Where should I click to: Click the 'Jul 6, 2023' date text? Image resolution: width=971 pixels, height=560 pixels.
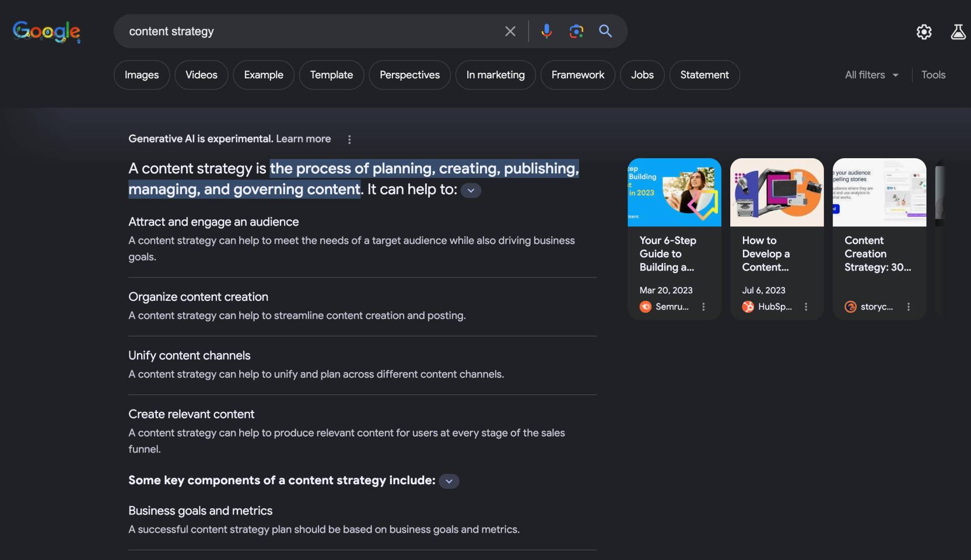pyautogui.click(x=763, y=290)
